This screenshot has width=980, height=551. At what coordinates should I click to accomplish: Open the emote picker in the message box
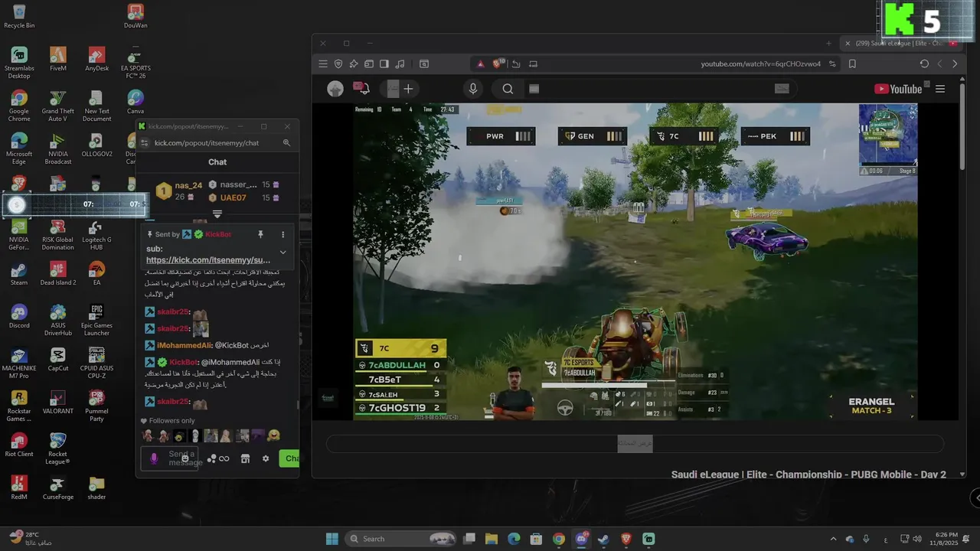(185, 458)
